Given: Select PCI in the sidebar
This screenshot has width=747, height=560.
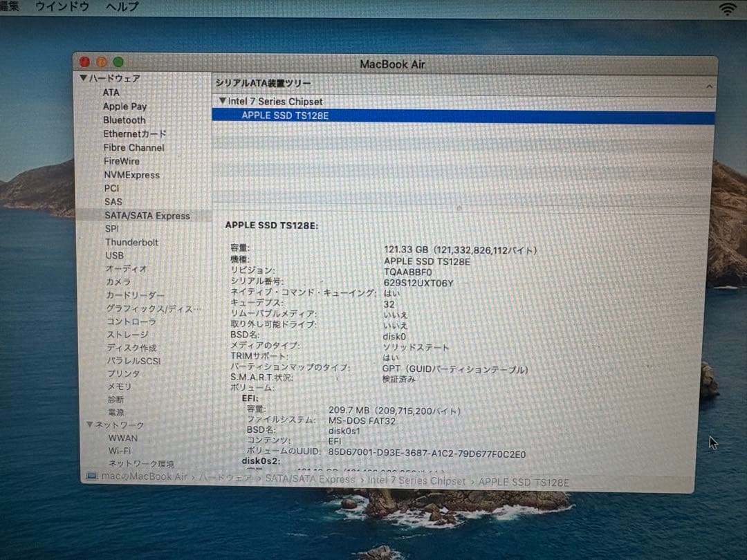Looking at the screenshot, I should [x=111, y=188].
